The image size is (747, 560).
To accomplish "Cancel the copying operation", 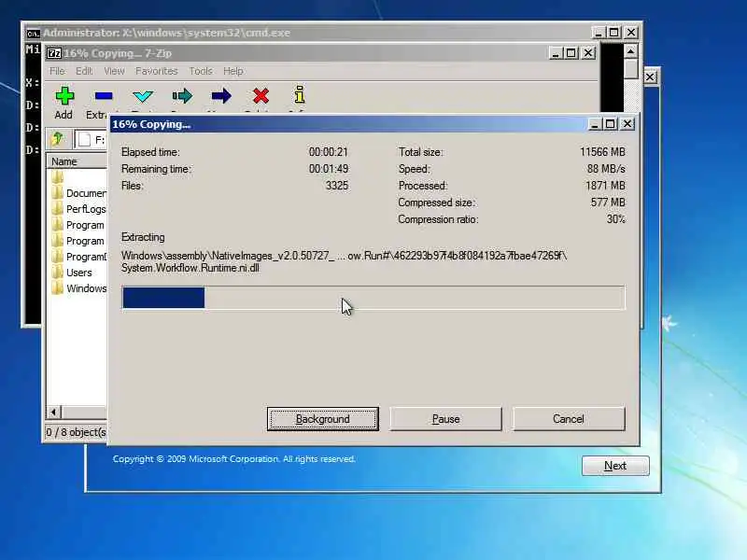I will tap(569, 419).
